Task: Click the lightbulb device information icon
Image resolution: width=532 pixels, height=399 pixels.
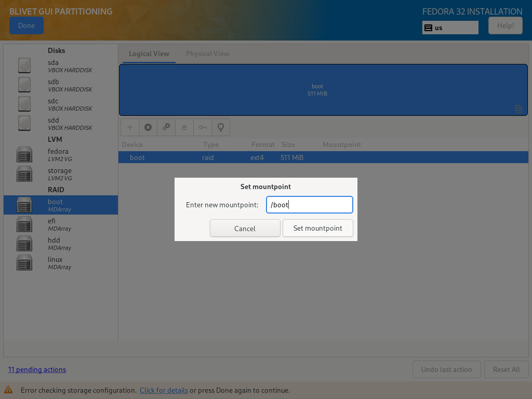Action: tap(221, 127)
